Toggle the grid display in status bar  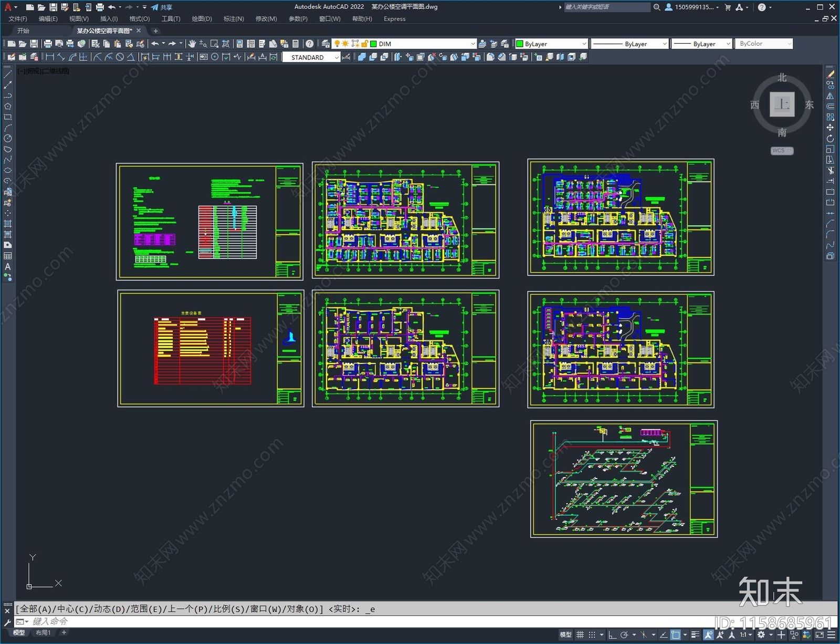click(580, 635)
